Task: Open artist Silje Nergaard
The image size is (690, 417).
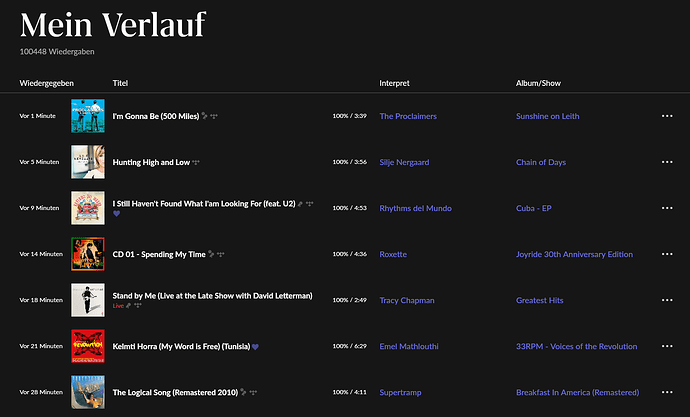Action: (x=404, y=162)
